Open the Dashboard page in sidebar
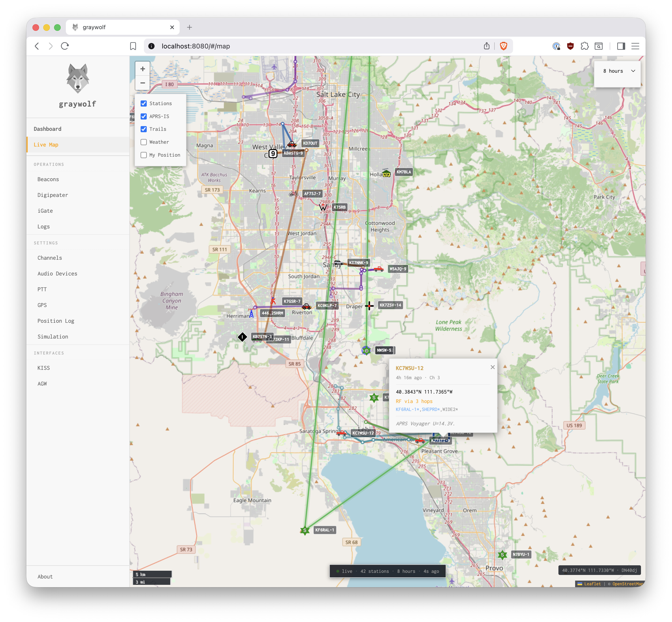Screen dimensions: 672x622 click(47, 129)
